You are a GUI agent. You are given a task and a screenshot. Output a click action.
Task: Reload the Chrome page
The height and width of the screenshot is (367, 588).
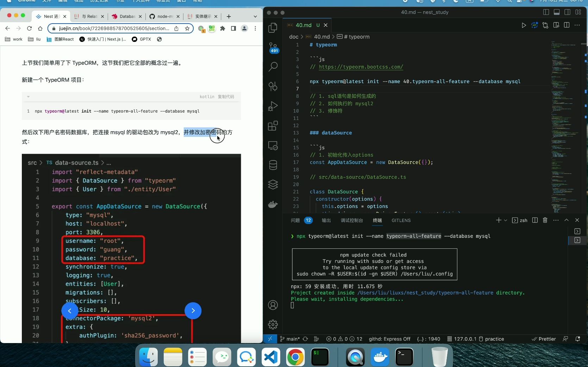[x=29, y=29]
